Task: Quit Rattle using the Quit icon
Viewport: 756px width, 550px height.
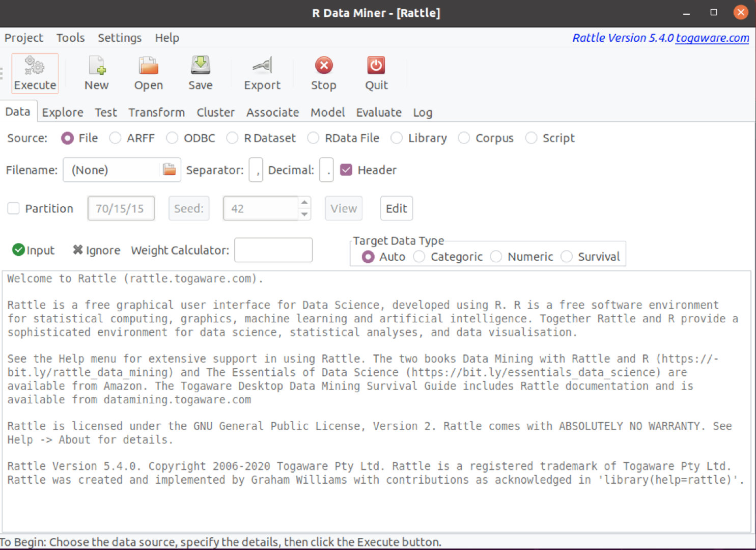Action: (375, 73)
